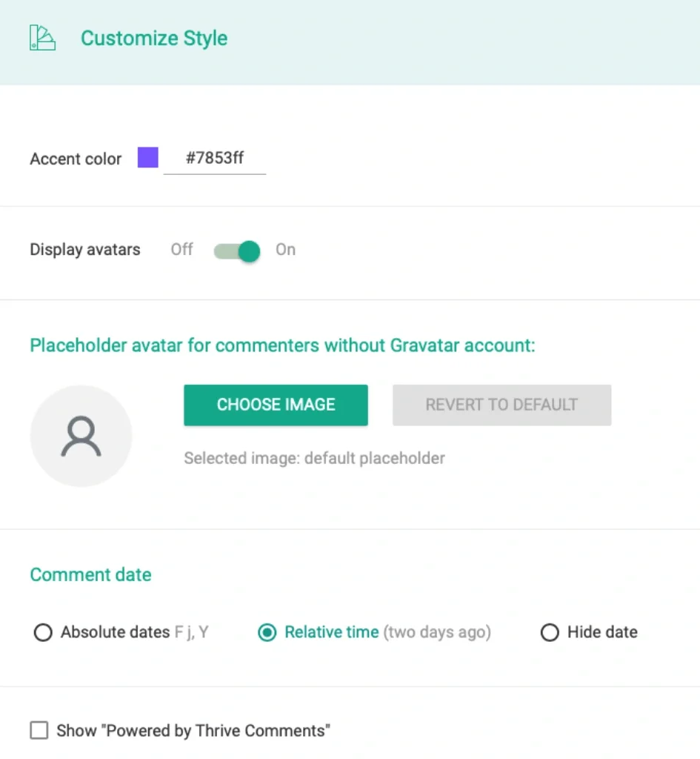
Task: Click the accent color hex input field
Action: click(x=215, y=159)
